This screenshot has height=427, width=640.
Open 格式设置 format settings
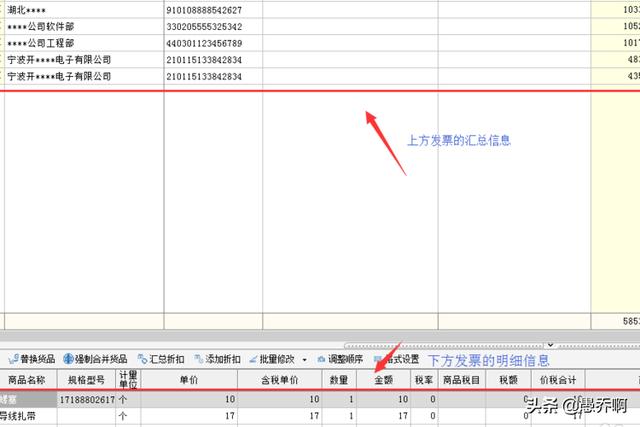coord(397,359)
